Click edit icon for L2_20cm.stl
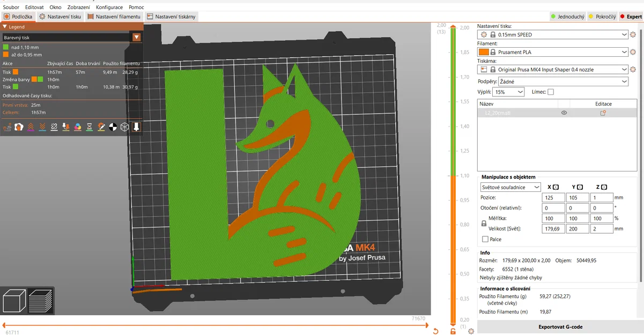 point(603,113)
